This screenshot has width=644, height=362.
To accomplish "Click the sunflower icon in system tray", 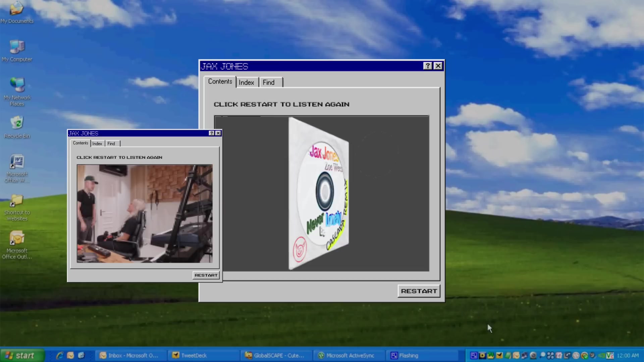I will point(482,355).
